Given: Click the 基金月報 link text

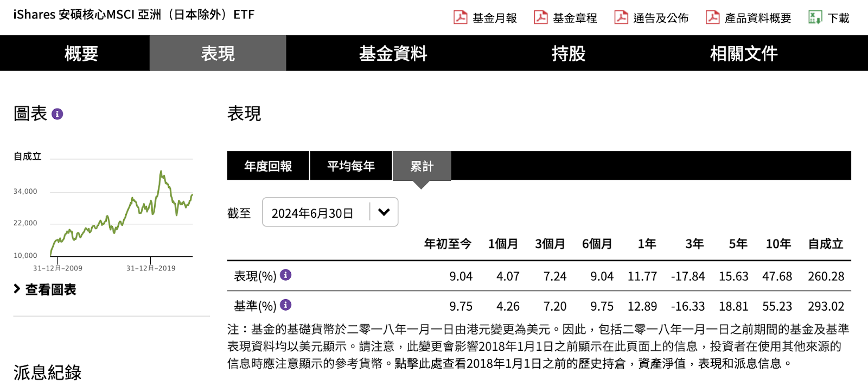Looking at the screenshot, I should 494,18.
